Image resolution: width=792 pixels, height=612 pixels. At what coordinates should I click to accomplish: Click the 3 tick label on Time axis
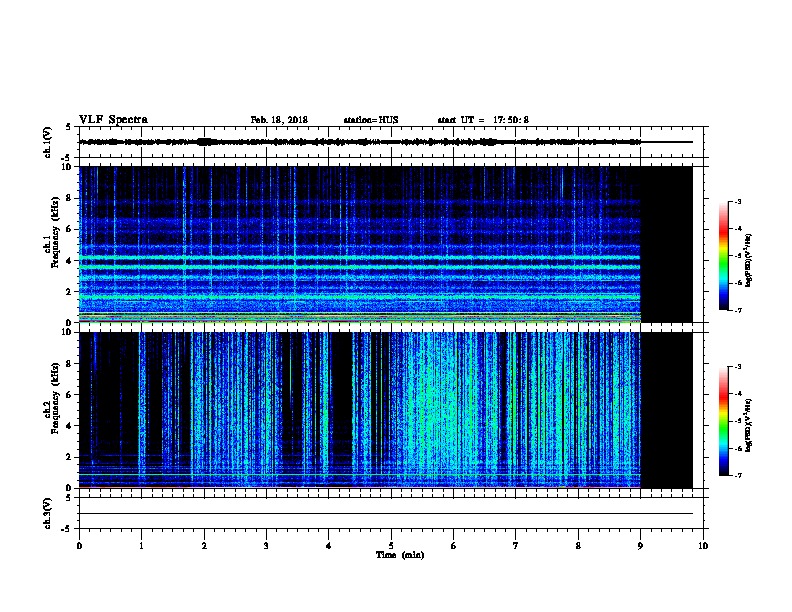click(266, 546)
